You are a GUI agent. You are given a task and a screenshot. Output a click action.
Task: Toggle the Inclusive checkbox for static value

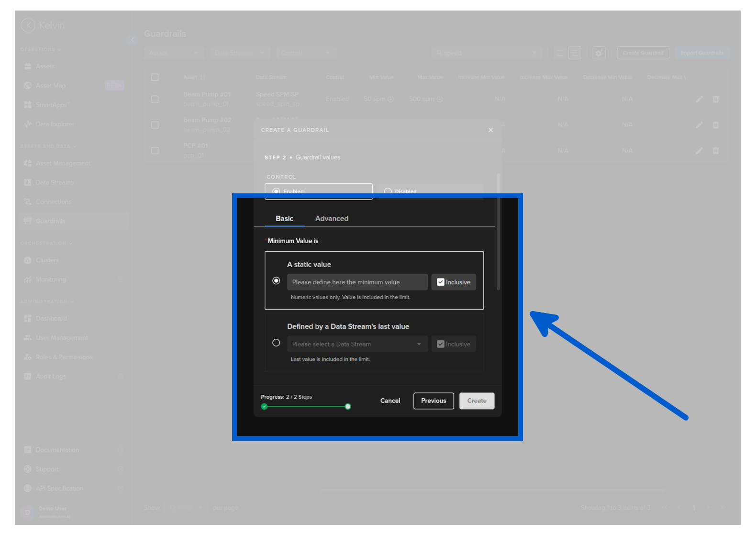pos(441,282)
